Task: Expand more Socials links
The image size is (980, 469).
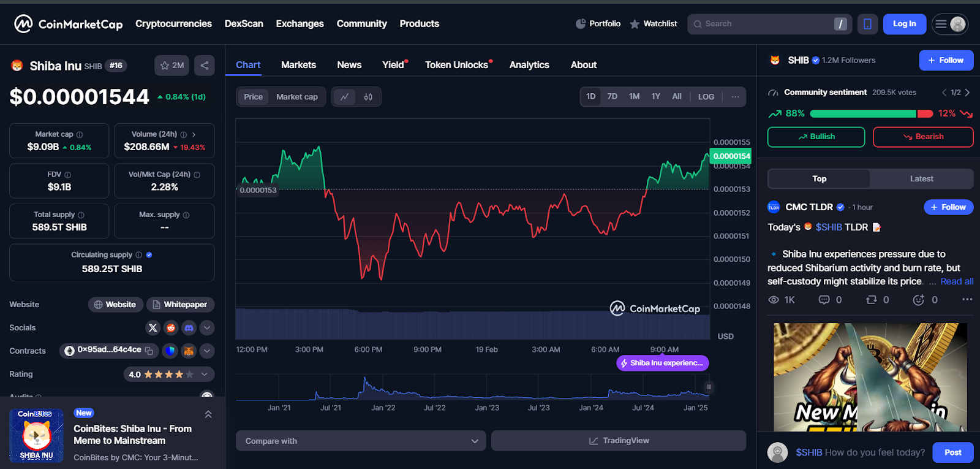Action: click(x=207, y=328)
